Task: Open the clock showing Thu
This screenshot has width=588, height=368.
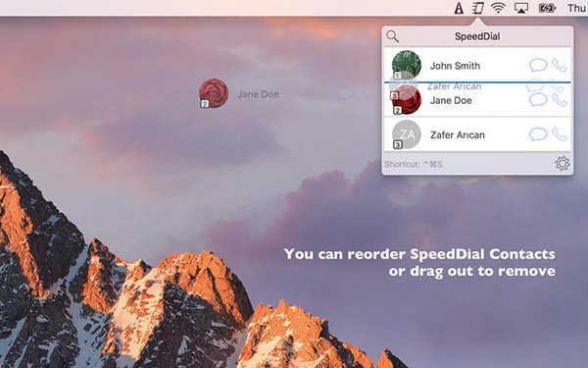Action: click(x=577, y=8)
